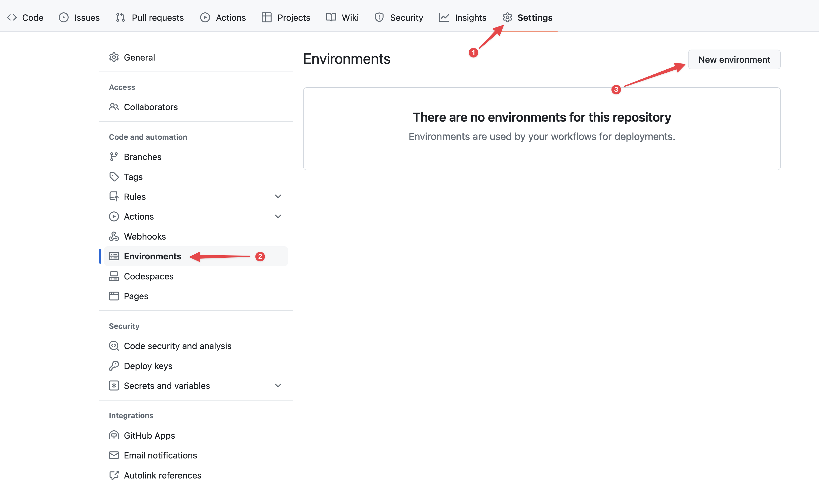The width and height of the screenshot is (819, 504).
Task: Open Autolink references settings
Action: pos(162,475)
